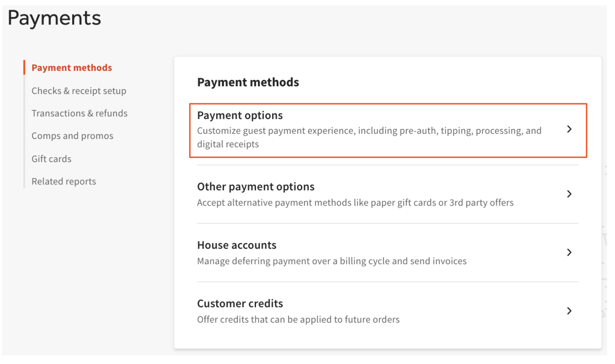Expand the House accounts chevron arrow

click(570, 252)
